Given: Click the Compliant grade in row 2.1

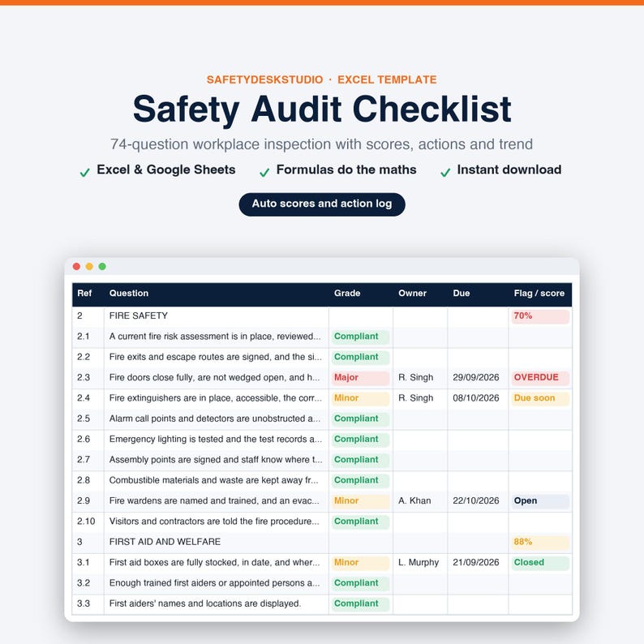Looking at the screenshot, I should coord(360,337).
